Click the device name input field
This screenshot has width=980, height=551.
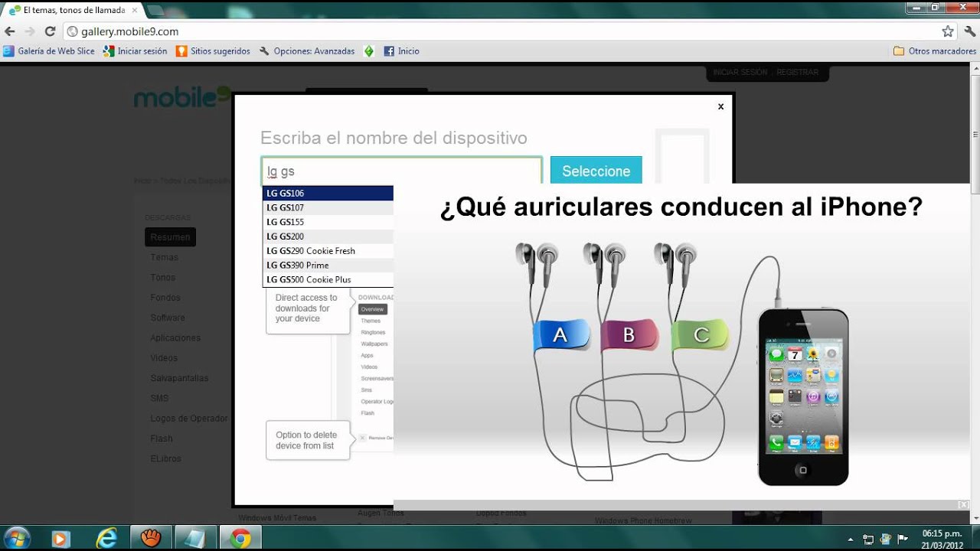pos(402,171)
